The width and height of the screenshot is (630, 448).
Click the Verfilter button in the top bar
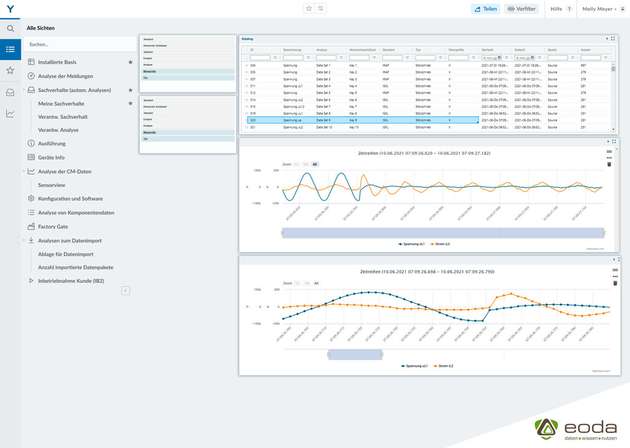[x=521, y=9]
